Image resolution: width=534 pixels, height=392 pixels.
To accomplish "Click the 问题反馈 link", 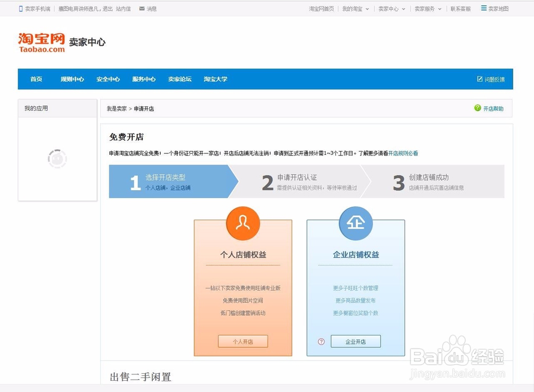I will [x=494, y=80].
